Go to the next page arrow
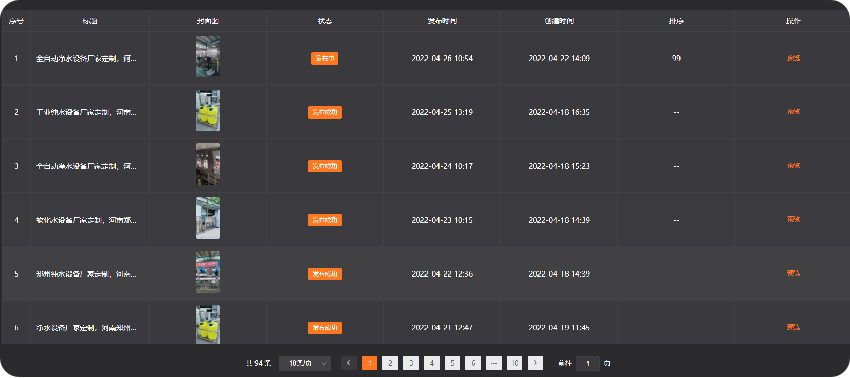 [535, 363]
